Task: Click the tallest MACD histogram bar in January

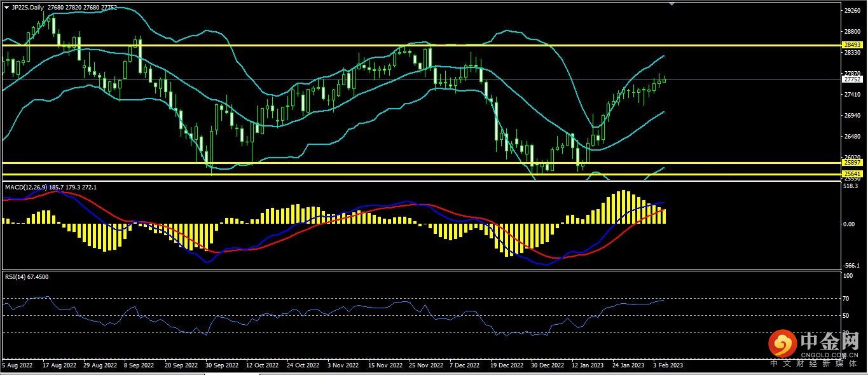Action: (x=623, y=207)
